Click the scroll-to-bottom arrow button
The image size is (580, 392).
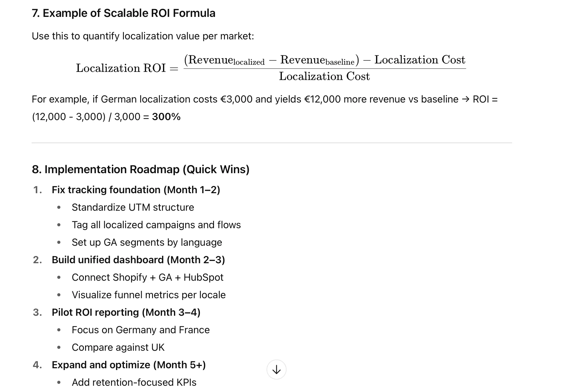click(276, 370)
